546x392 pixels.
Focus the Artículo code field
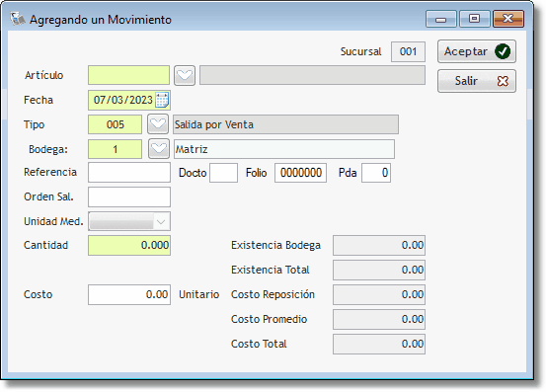(x=128, y=75)
